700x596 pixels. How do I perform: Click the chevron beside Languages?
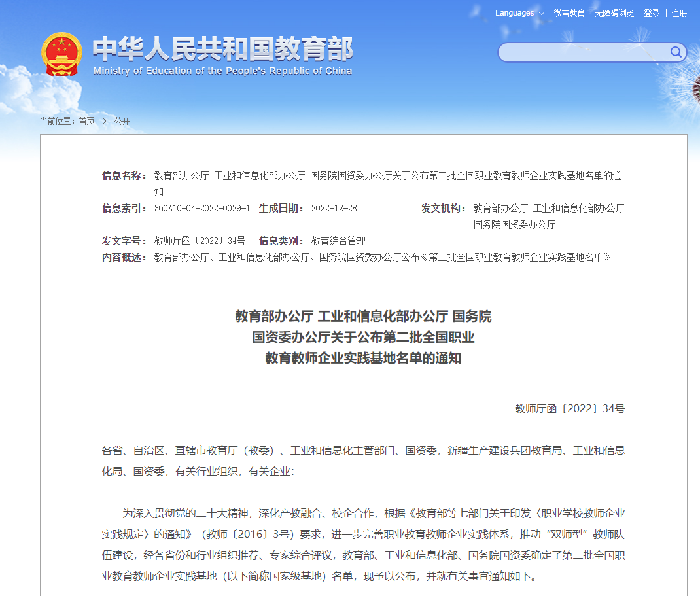pos(541,14)
